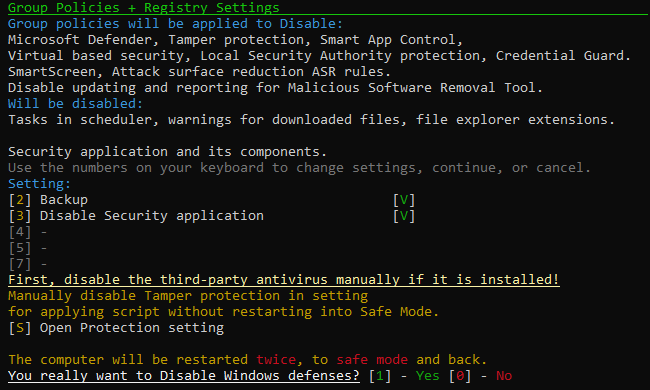
Task: Click the 'for applying script without restarting into Safe Mode.' line
Action: tap(223, 312)
